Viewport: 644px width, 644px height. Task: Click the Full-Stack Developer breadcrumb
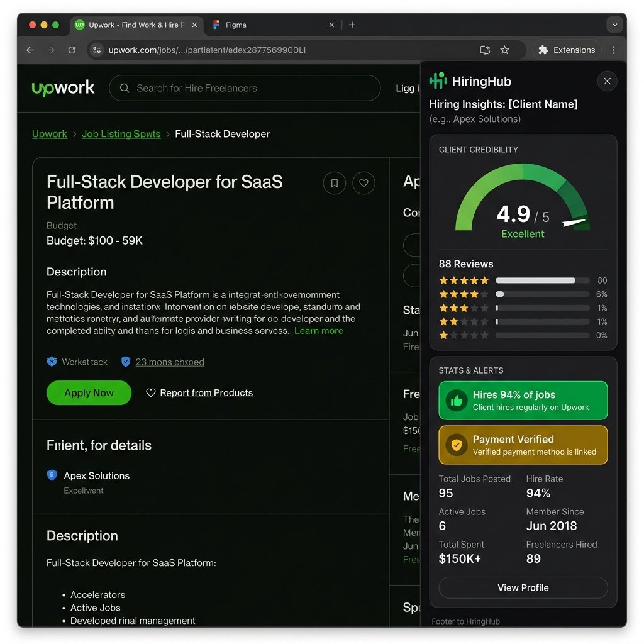pos(222,134)
